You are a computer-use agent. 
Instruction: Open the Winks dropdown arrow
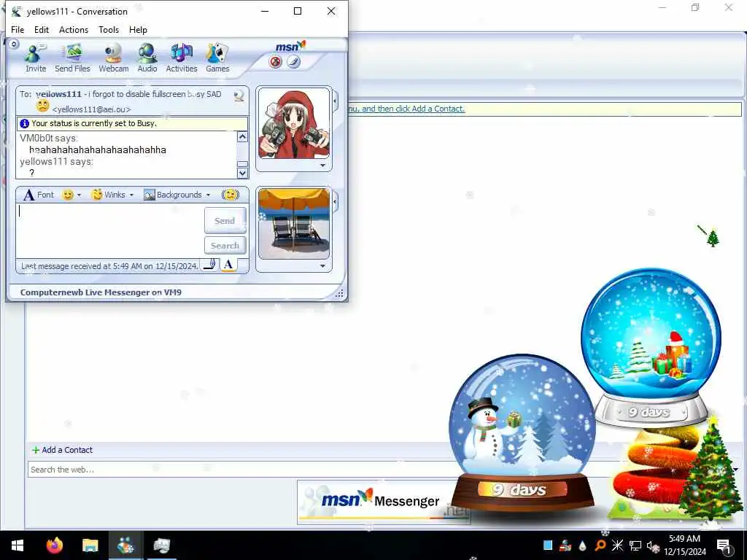click(x=131, y=195)
